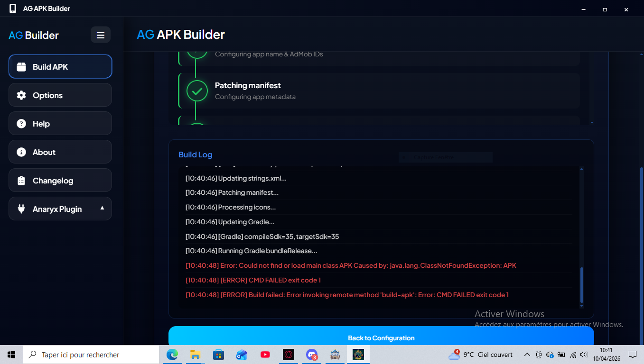The height and width of the screenshot is (364, 644).
Task: Click the "Build failed" remote method error line
Action: pyautogui.click(x=347, y=295)
